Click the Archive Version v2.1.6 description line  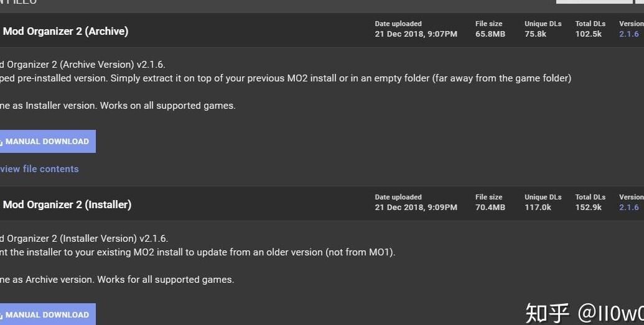point(82,65)
